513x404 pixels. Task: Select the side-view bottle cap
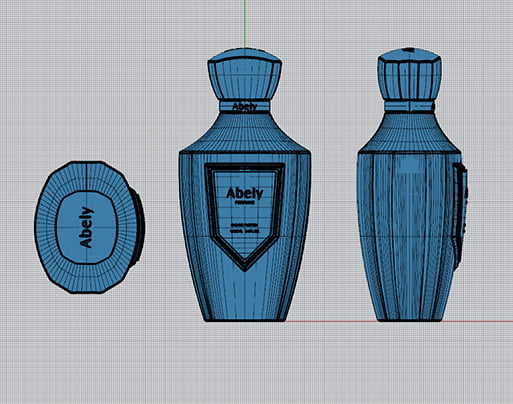[x=409, y=74]
